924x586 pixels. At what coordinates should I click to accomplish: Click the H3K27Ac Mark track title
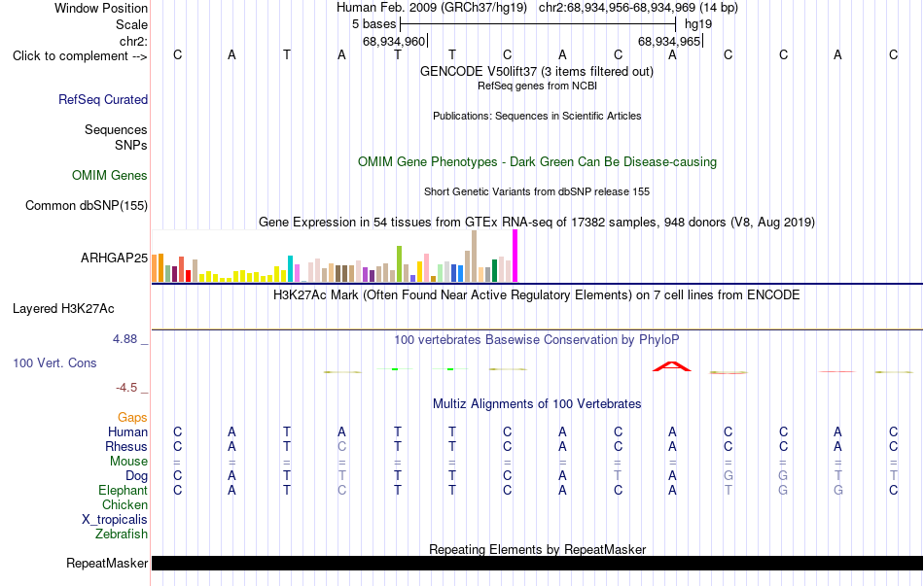tap(537, 295)
